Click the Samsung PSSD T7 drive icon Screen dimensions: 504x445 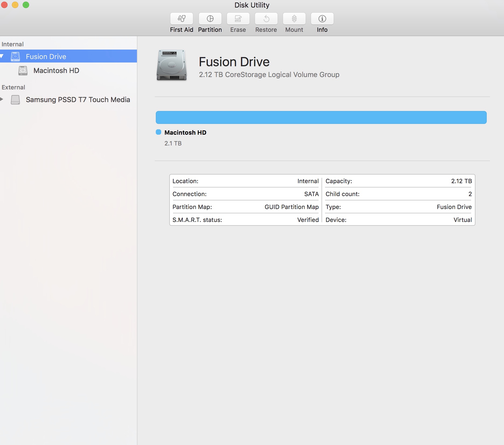point(15,100)
